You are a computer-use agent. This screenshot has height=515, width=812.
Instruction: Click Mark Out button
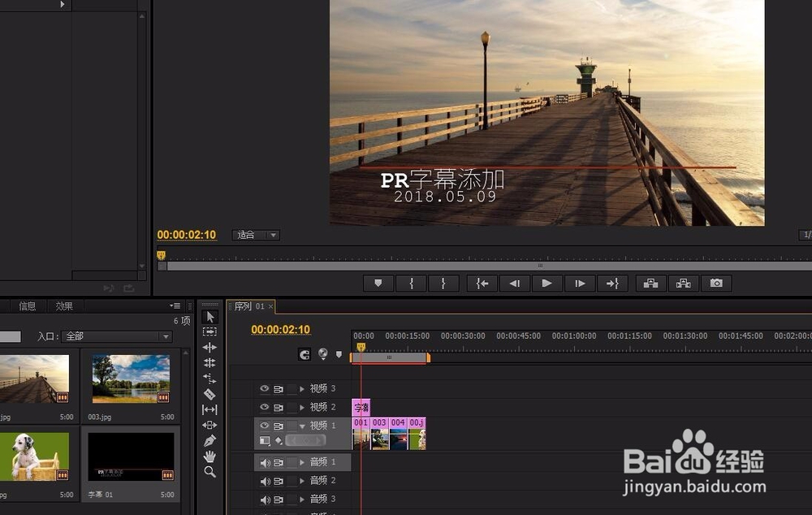coord(443,283)
